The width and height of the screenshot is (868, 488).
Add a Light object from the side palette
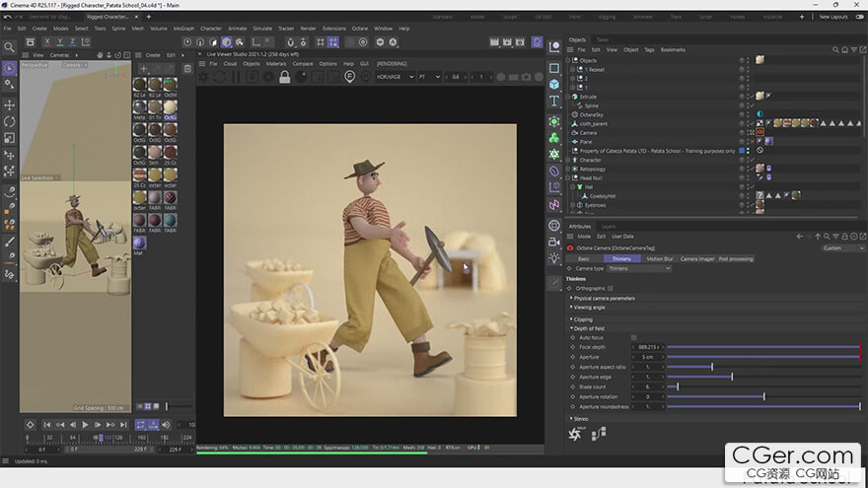[554, 258]
